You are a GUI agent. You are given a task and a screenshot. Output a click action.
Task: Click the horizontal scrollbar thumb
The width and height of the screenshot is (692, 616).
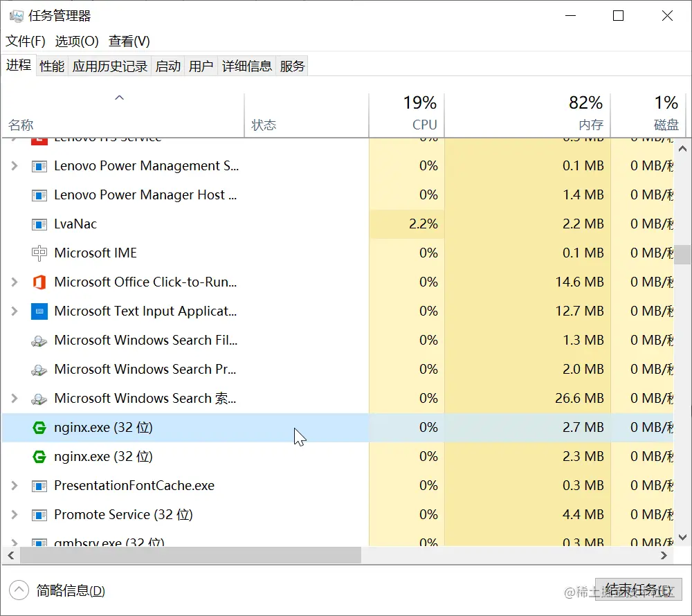[191, 556]
